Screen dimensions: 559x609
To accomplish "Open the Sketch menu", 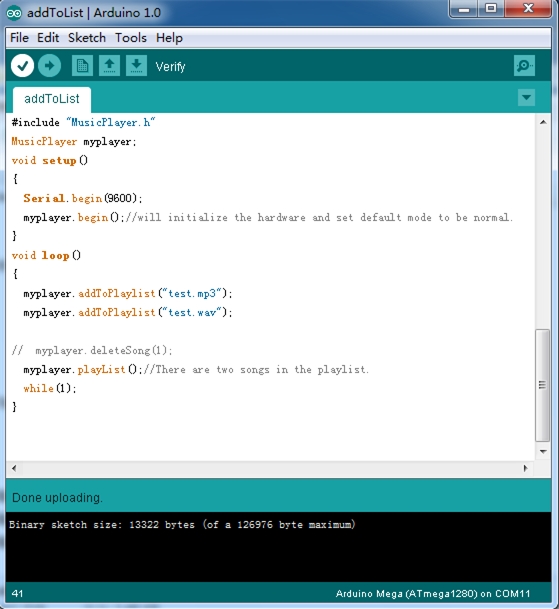I will (x=87, y=38).
